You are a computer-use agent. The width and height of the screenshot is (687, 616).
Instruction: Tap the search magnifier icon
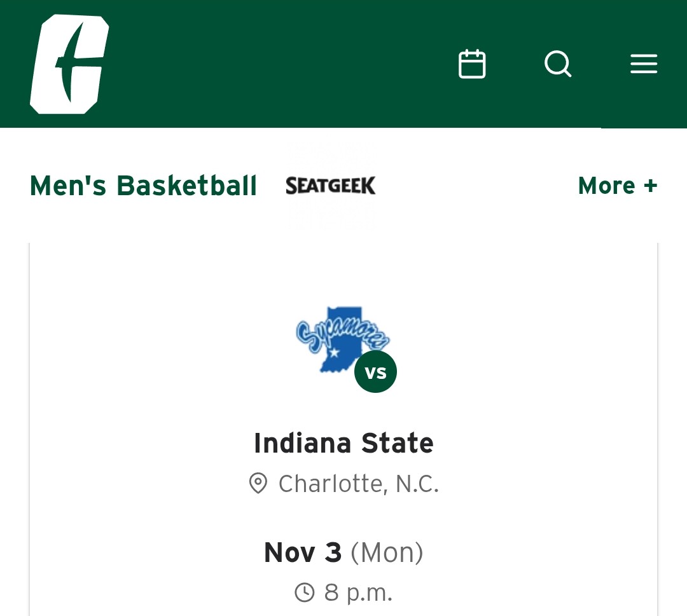pyautogui.click(x=558, y=64)
